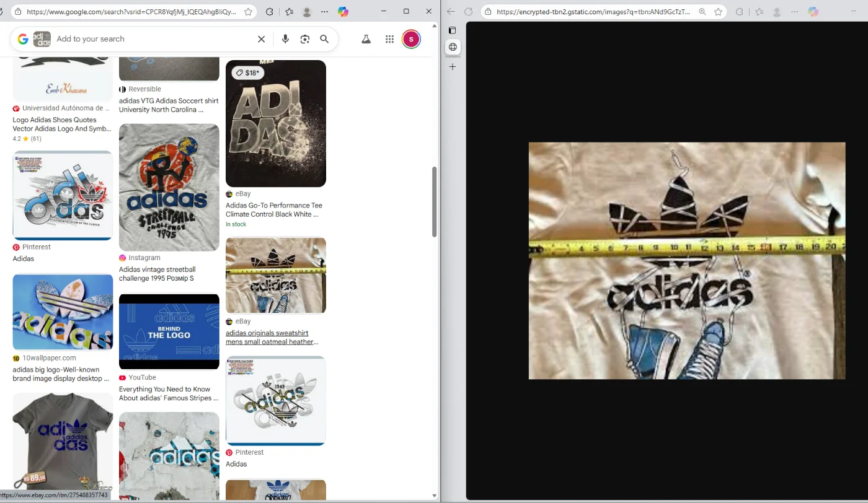Open the Google apps grid
This screenshot has height=503, width=868.
click(x=389, y=39)
